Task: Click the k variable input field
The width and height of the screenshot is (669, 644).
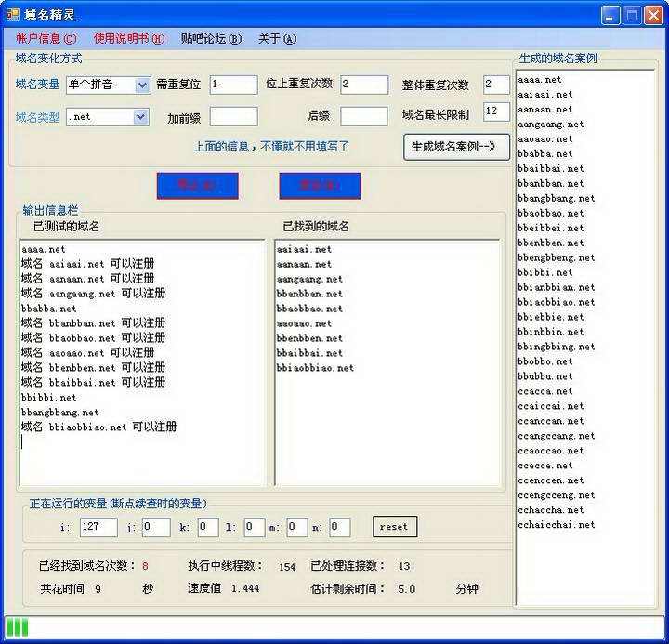Action: (208, 527)
